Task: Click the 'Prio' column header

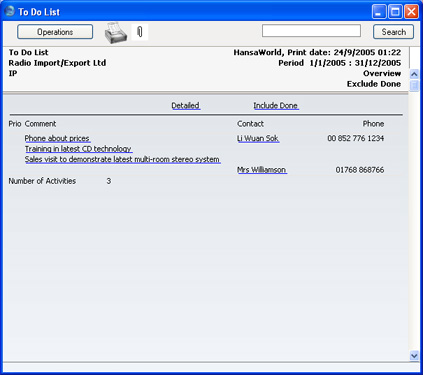Action: pyautogui.click(x=15, y=124)
